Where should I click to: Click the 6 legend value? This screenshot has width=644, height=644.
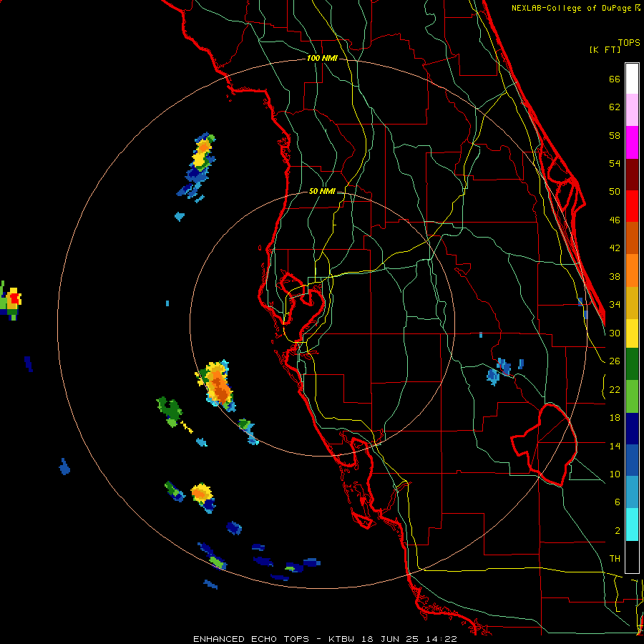(617, 502)
